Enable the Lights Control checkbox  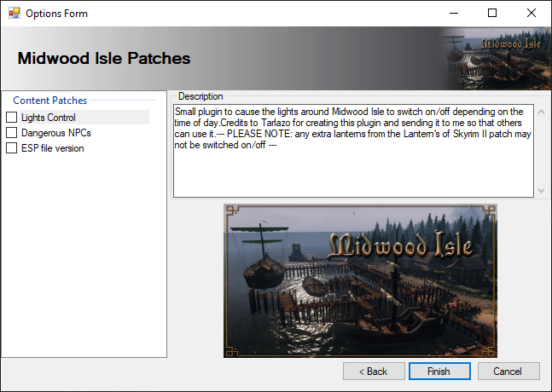click(12, 118)
